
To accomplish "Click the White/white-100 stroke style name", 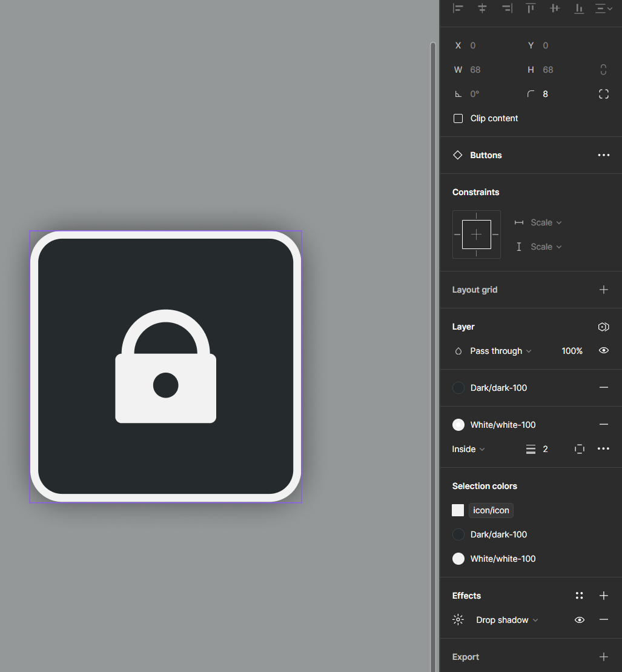I will click(x=503, y=425).
